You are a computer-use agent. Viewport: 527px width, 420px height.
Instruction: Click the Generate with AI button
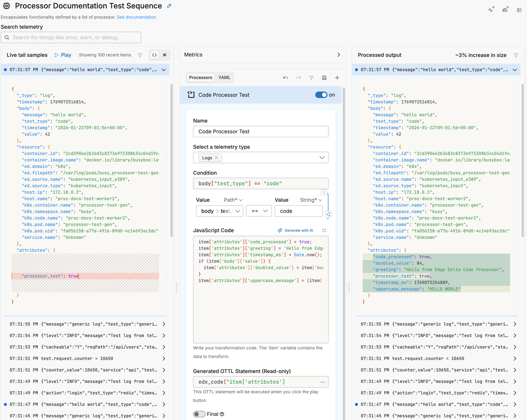(296, 230)
